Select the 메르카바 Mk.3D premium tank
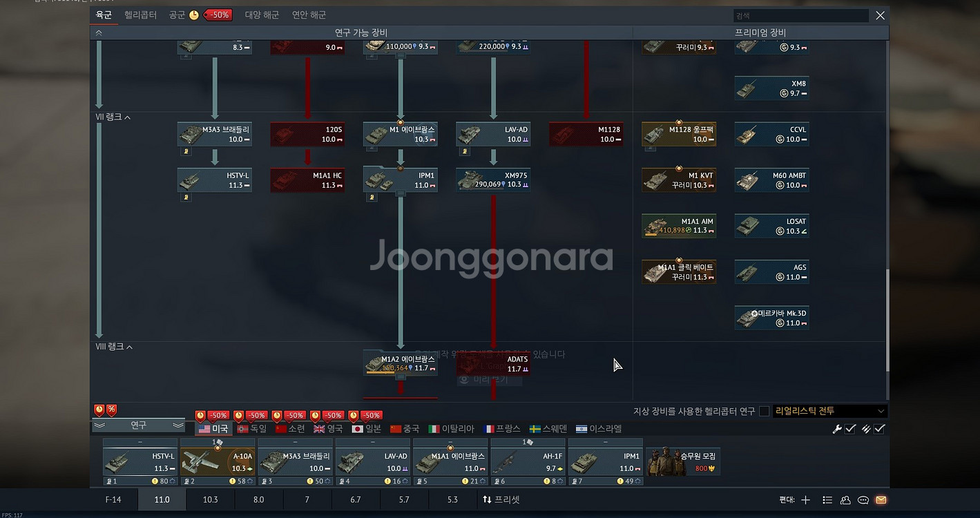Image resolution: width=980 pixels, height=518 pixels. [x=772, y=318]
